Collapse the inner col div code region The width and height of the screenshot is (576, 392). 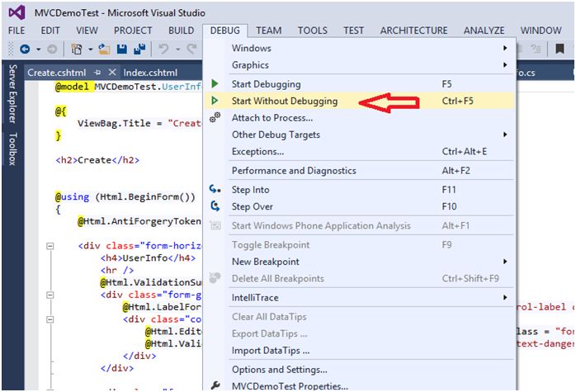50,319
